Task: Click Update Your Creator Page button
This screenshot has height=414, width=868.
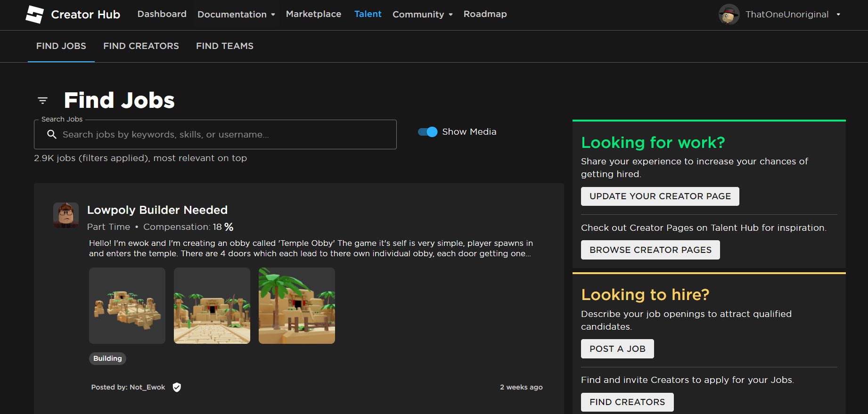Action: [x=660, y=196]
